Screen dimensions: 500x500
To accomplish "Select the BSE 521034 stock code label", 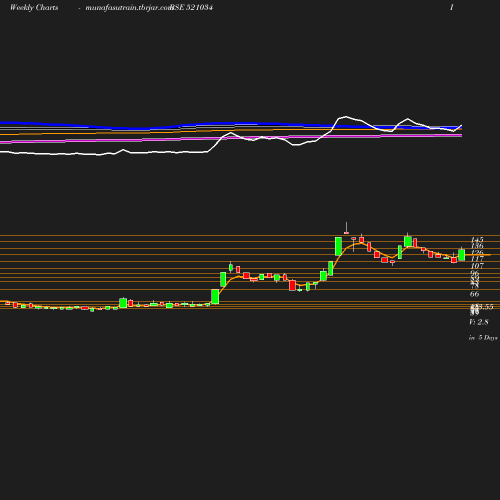I will (191, 8).
